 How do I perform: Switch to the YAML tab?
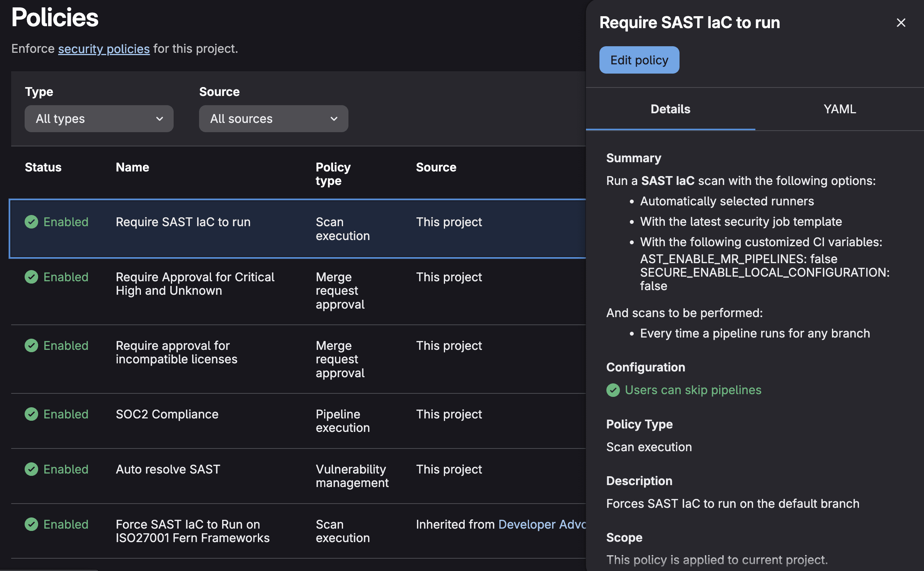click(839, 109)
